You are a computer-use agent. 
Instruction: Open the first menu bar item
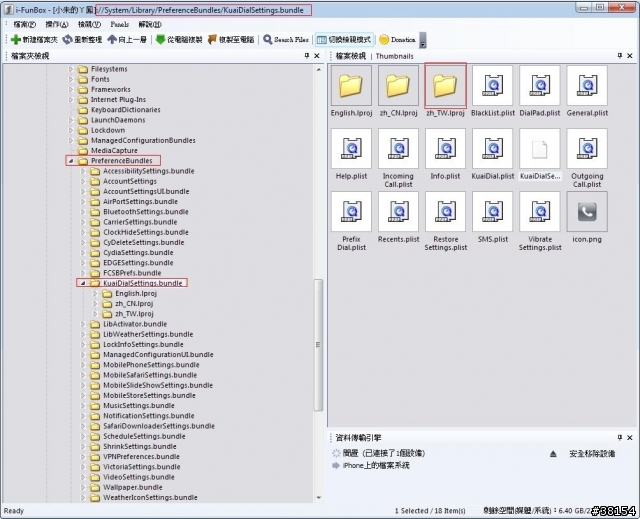coord(24,24)
